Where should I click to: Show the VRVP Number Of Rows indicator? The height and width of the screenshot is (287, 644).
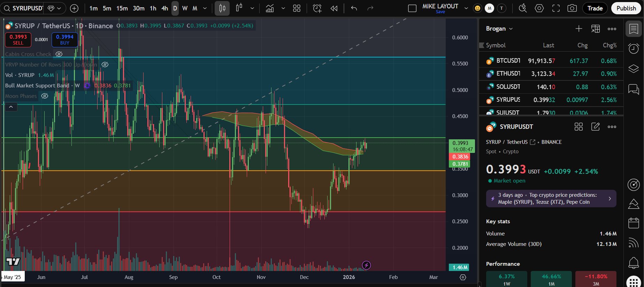tap(105, 64)
